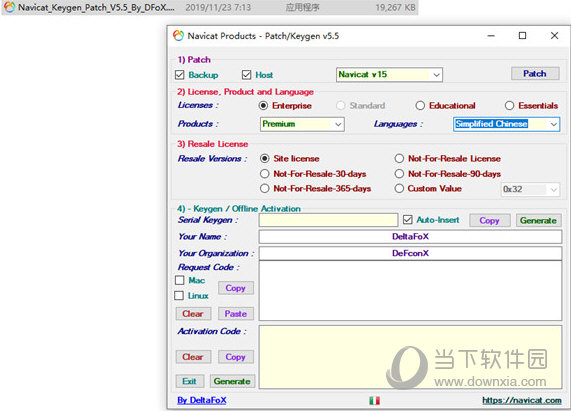Toggle the Backup checkbox
Viewport: 571px width, 411px height.
tap(180, 75)
